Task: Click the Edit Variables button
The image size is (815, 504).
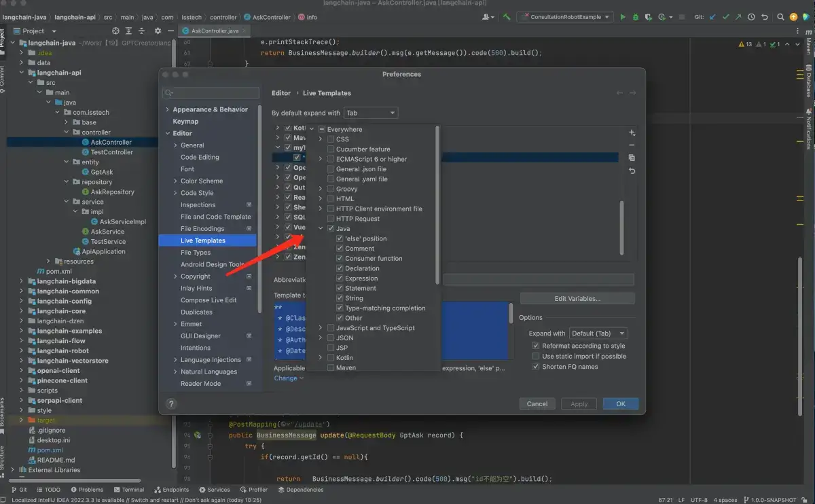Action: click(577, 299)
